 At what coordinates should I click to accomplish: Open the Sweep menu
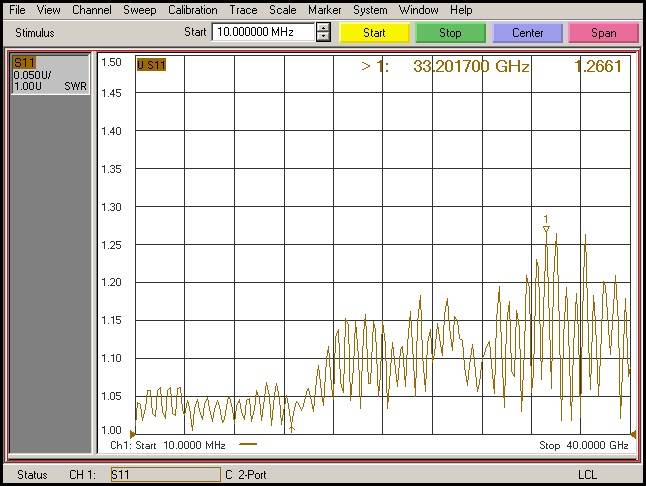click(x=140, y=10)
